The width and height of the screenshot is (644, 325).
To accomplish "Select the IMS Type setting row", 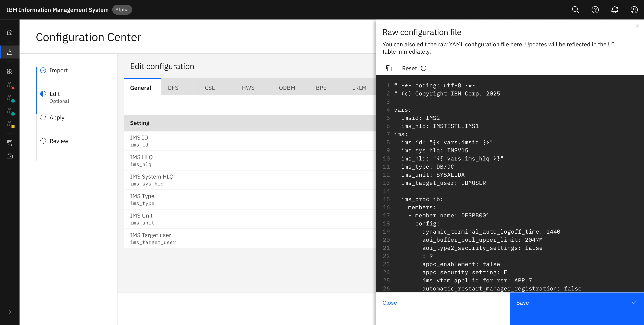I will pos(249,200).
